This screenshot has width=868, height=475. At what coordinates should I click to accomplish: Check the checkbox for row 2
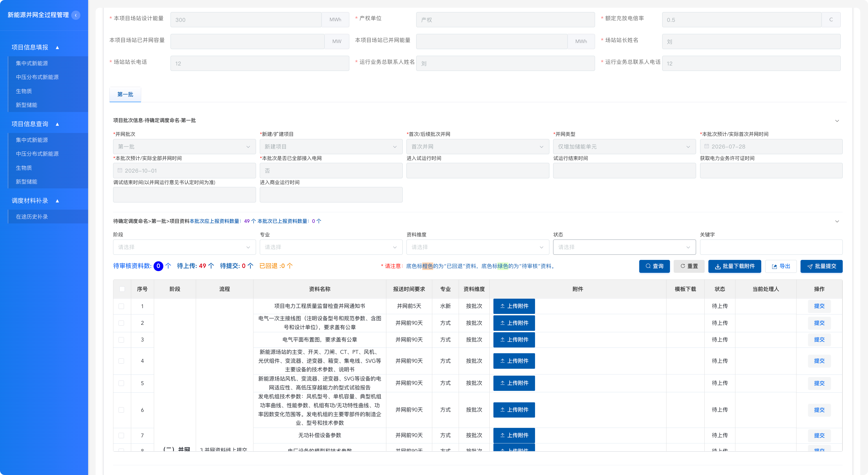pyautogui.click(x=121, y=323)
